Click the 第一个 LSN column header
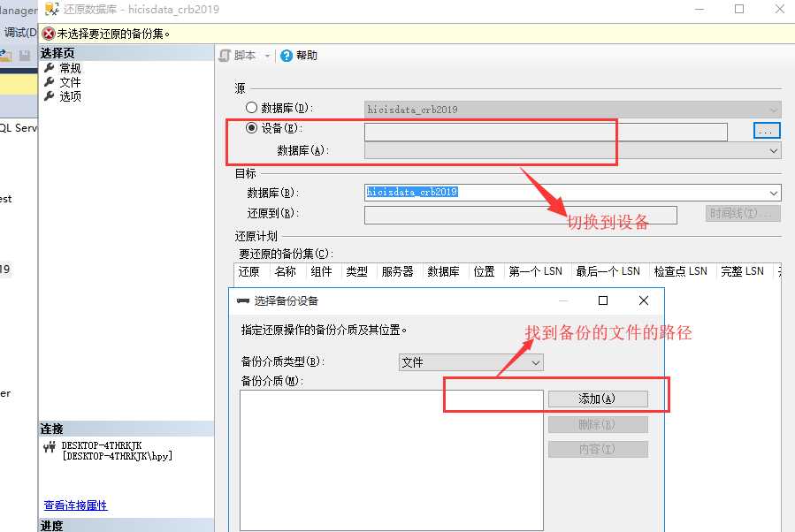The width and height of the screenshot is (795, 532). [536, 271]
